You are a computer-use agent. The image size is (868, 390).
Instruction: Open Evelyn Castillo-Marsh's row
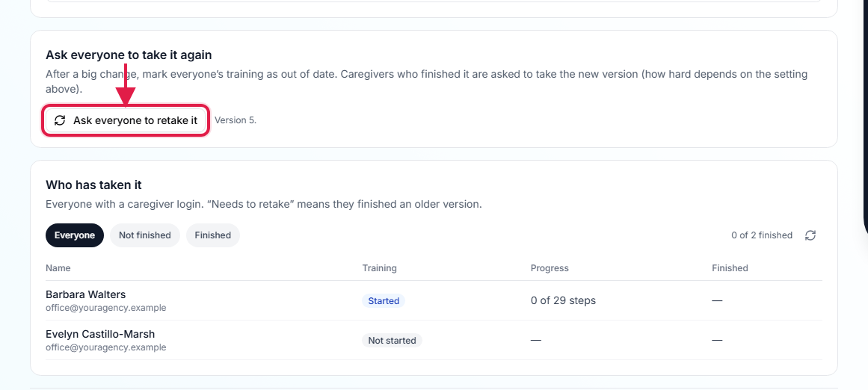tap(434, 340)
